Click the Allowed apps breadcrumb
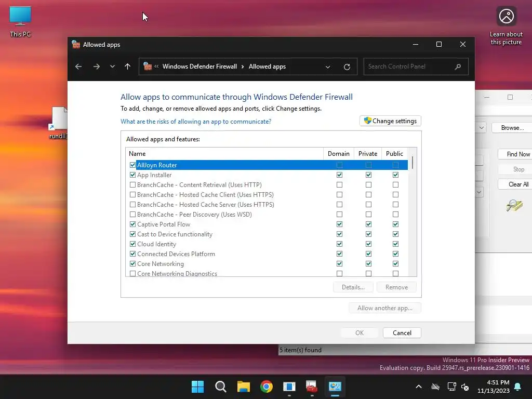This screenshot has height=399, width=532. [267, 66]
